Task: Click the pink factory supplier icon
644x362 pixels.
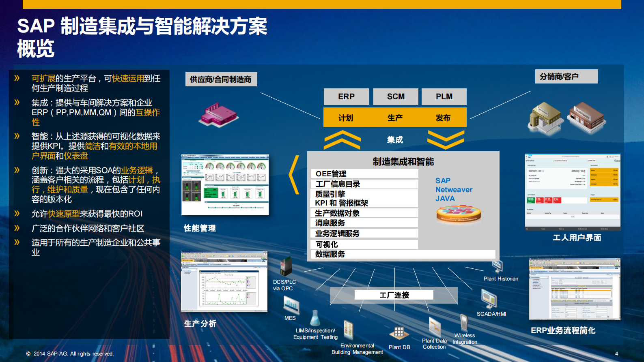Action: [218, 115]
